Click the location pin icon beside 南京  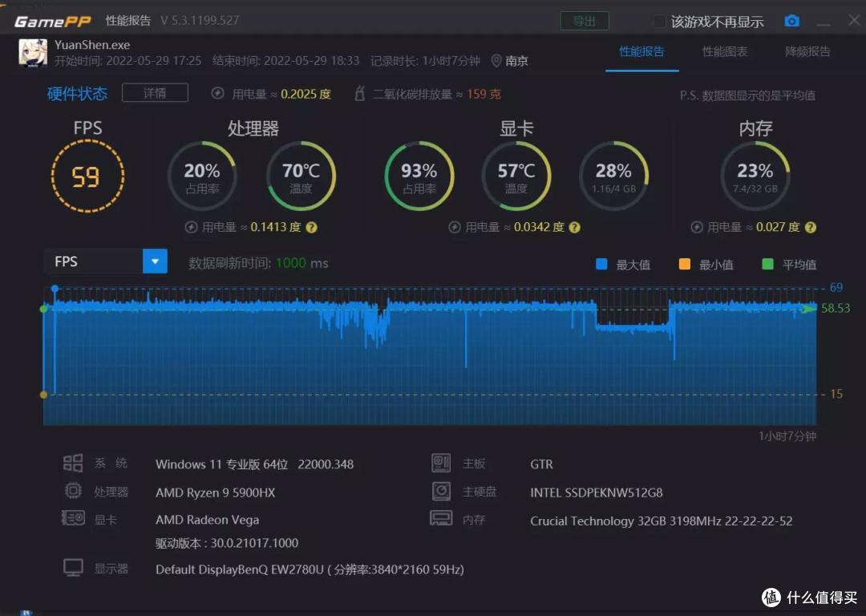pyautogui.click(x=496, y=61)
